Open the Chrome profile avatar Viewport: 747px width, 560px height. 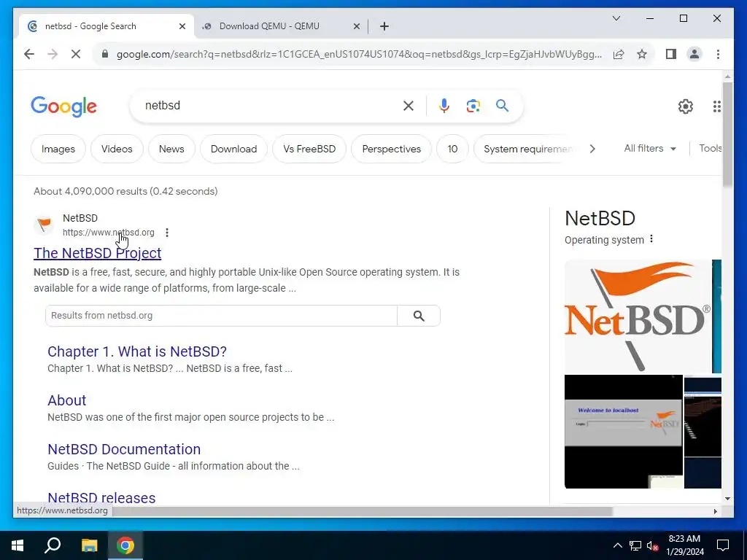point(694,54)
